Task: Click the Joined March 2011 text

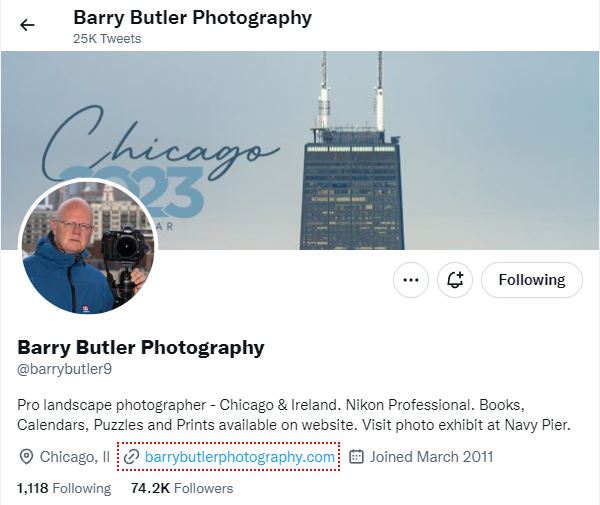Action: [x=431, y=457]
